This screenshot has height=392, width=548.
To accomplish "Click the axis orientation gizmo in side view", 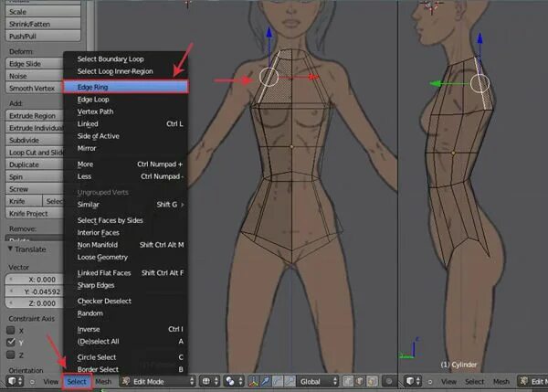I will click(409, 348).
